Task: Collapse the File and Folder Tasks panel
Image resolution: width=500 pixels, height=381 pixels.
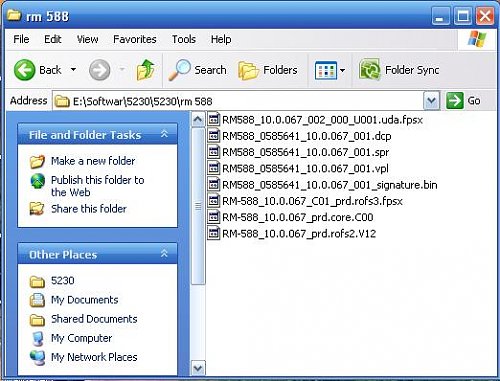Action: tap(164, 134)
